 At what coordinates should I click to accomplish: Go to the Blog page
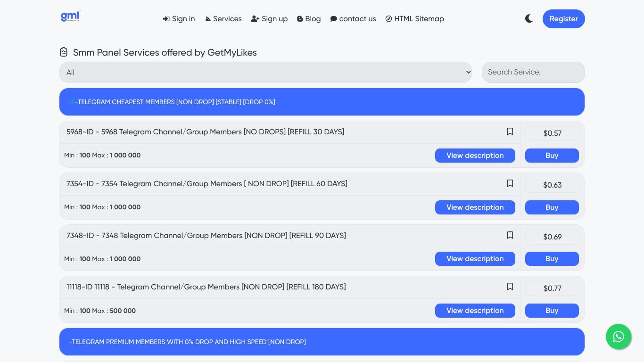[309, 19]
